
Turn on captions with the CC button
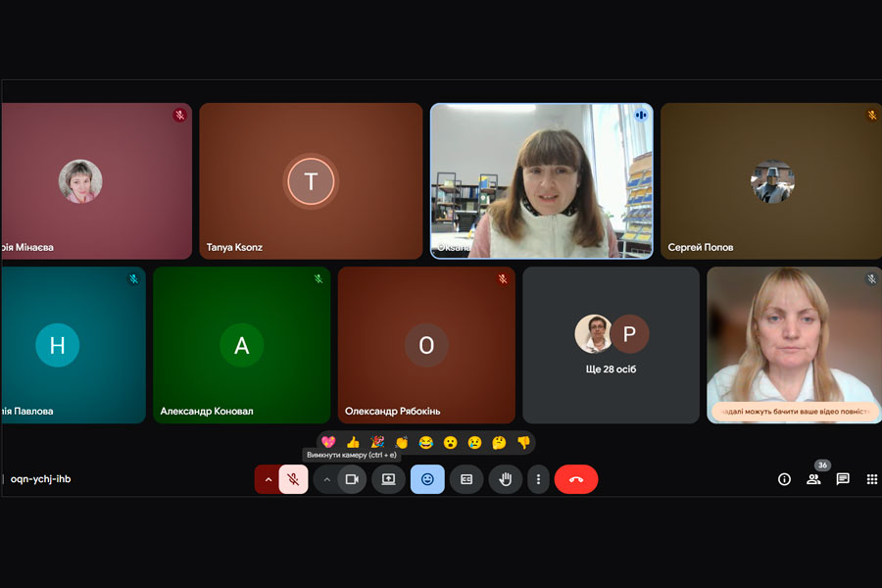click(x=466, y=479)
